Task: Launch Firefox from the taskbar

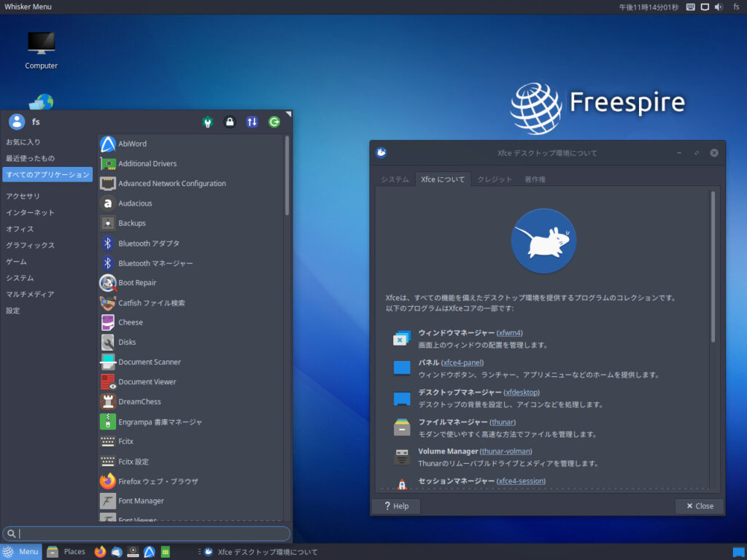Action: 99,552
